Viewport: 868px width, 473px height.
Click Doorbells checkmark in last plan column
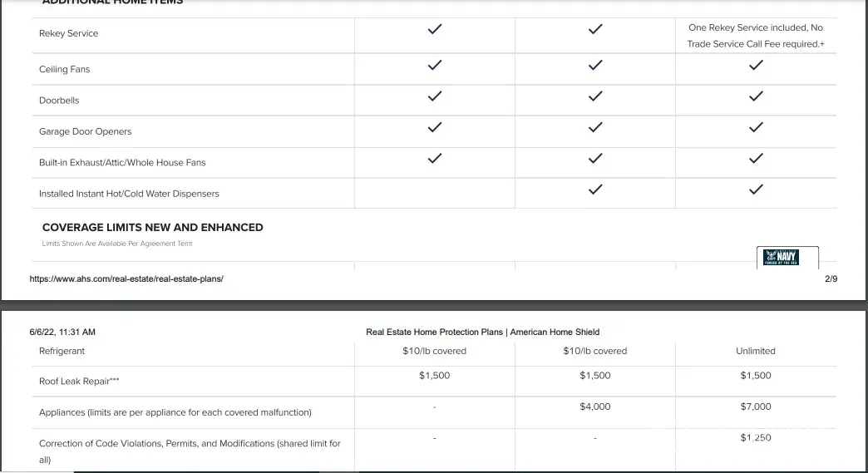pos(756,96)
